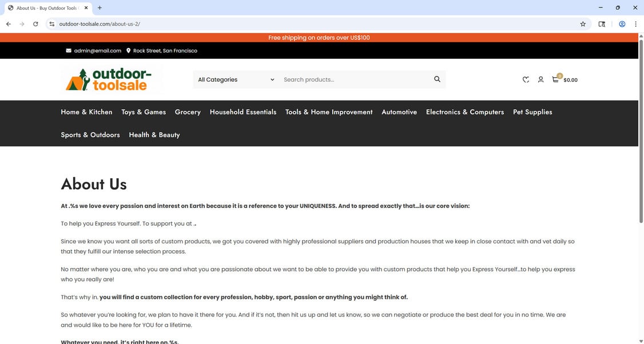Open the Chrome profile icon
This screenshot has width=644, height=344.
coord(622,24)
